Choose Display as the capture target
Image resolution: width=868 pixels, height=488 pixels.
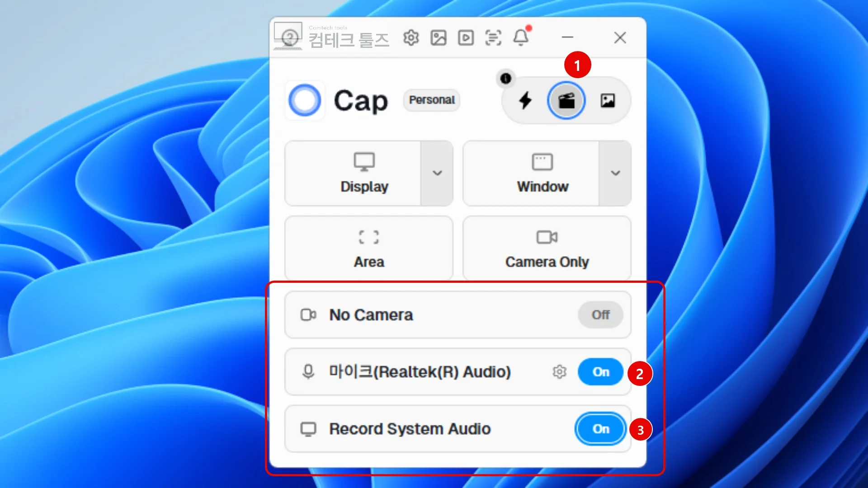pos(353,173)
